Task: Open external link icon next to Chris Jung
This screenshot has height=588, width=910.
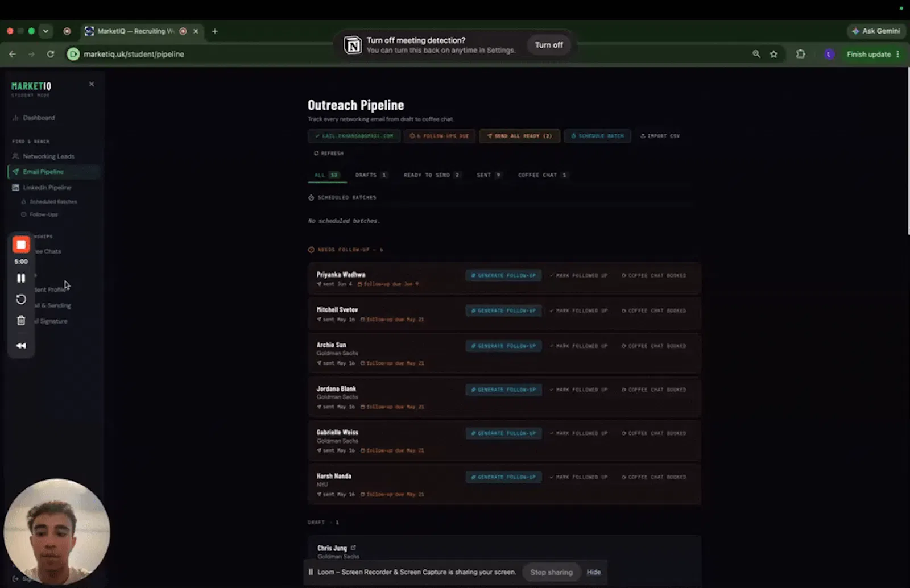Action: [x=353, y=548]
